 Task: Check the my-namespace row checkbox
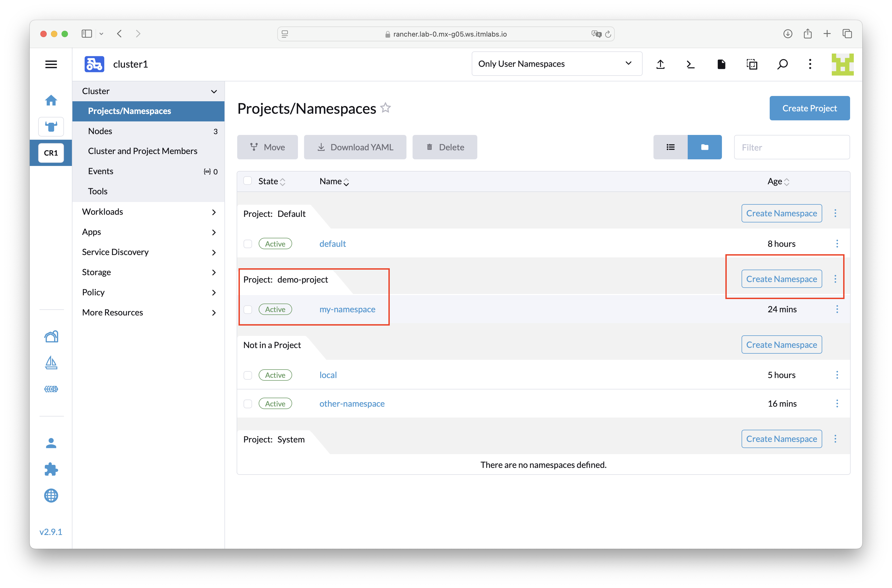coord(248,309)
